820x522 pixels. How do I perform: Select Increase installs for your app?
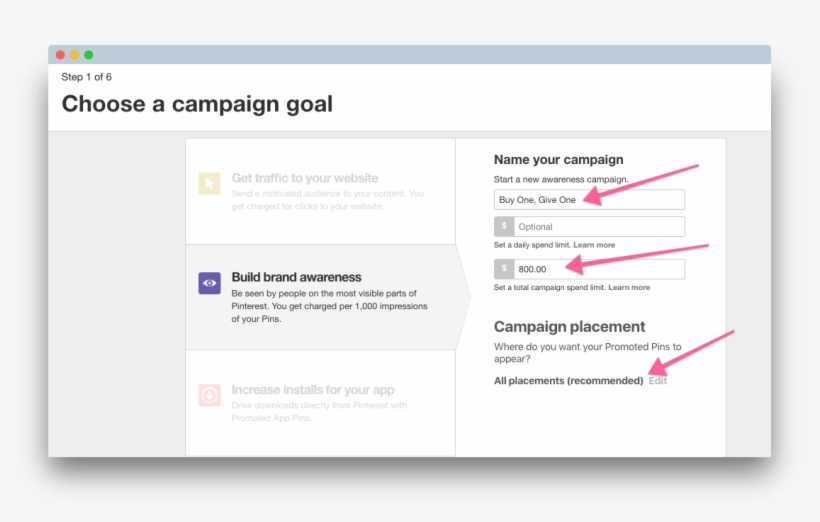(x=312, y=390)
